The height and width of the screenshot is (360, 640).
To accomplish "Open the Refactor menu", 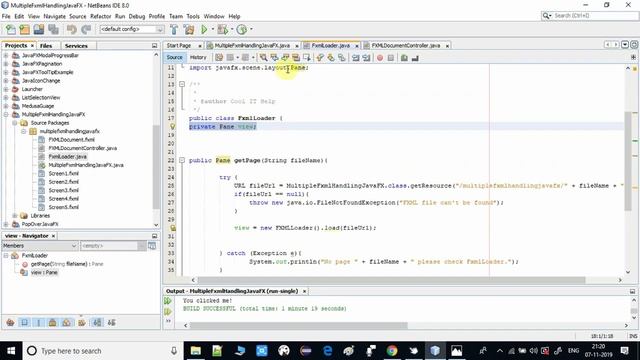I will coord(100,16).
